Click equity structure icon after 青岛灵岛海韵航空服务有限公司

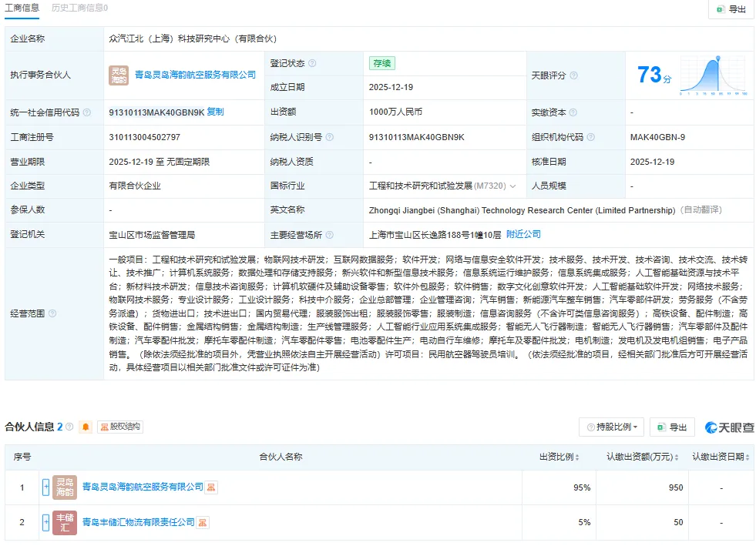(211, 487)
